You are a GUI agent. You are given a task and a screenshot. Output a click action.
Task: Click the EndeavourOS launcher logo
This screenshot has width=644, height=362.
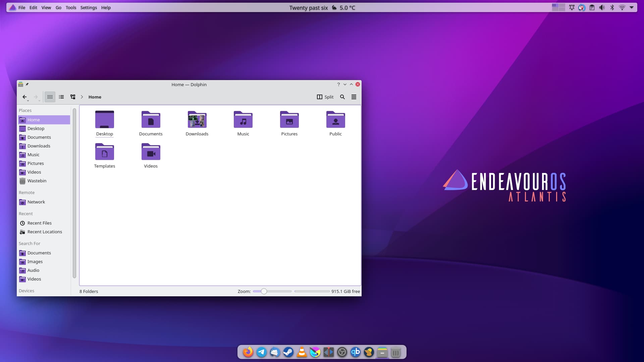pyautogui.click(x=12, y=7)
